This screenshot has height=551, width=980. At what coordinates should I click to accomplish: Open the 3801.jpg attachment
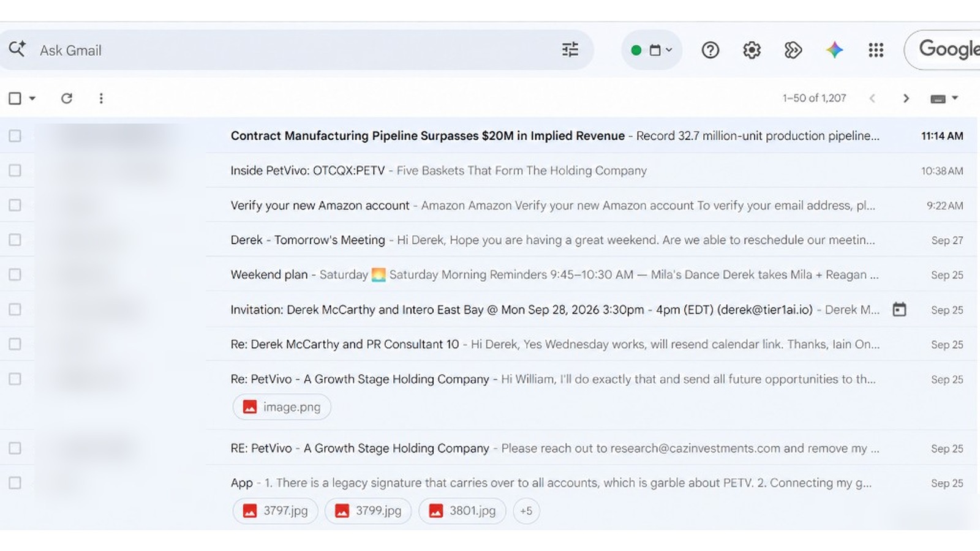462,511
